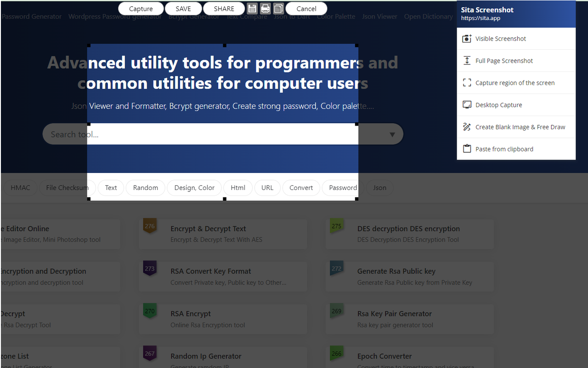The width and height of the screenshot is (588, 368).
Task: Cancel the region selection
Action: coord(306,9)
